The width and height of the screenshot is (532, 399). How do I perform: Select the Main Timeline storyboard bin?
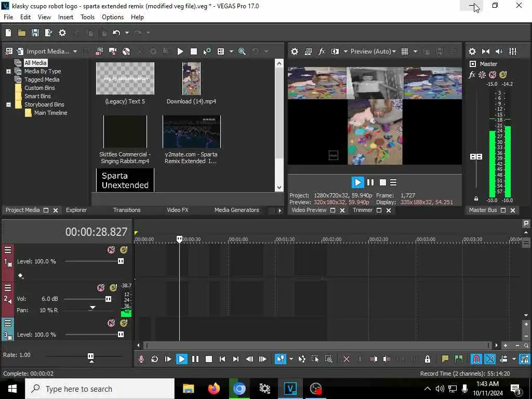(x=50, y=113)
